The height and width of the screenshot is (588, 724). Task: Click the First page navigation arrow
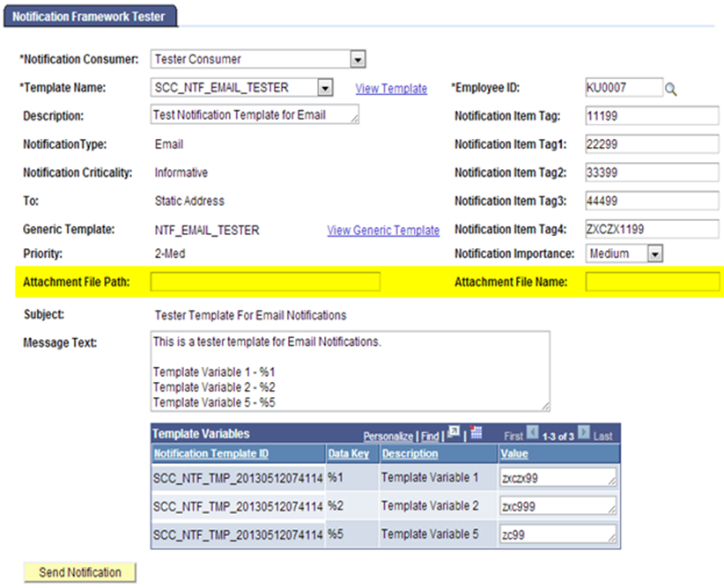coord(532,432)
